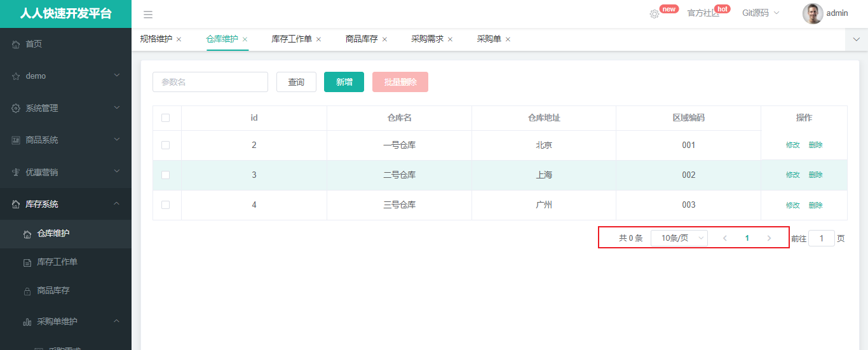Viewport: 868px width, 350px height.
Task: Switch to the 采购需求 tab
Action: 427,39
